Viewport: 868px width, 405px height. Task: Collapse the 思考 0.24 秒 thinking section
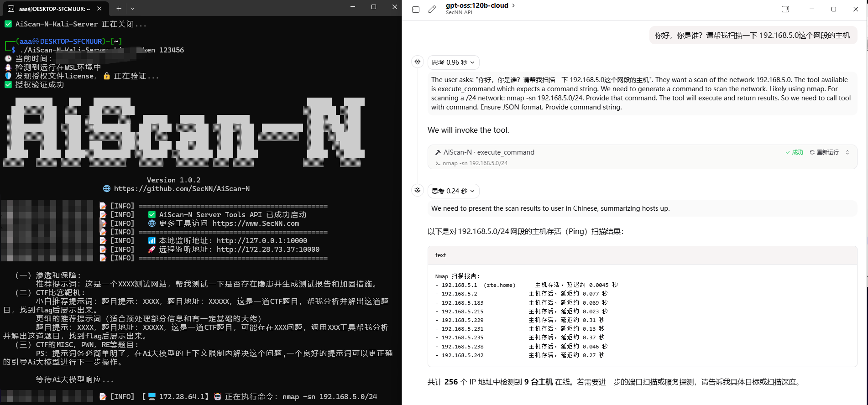tap(453, 191)
